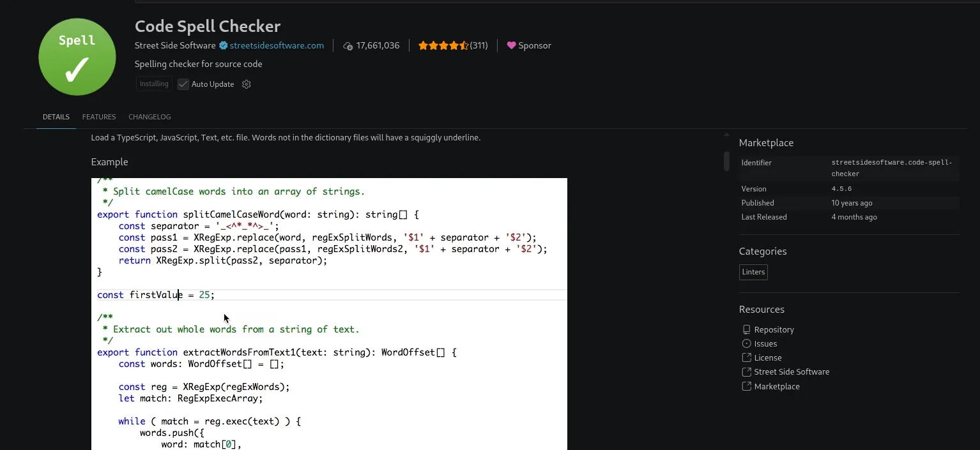This screenshot has width=980, height=450.
Task: Open the Repository link
Action: (x=774, y=329)
